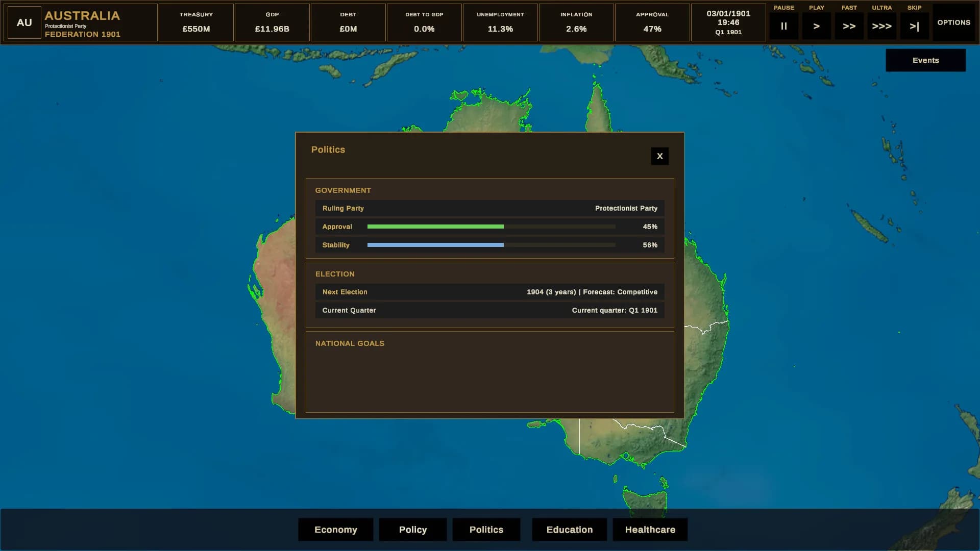Click Protectionist Party value in Government
The image size is (980, 551).
(x=626, y=208)
